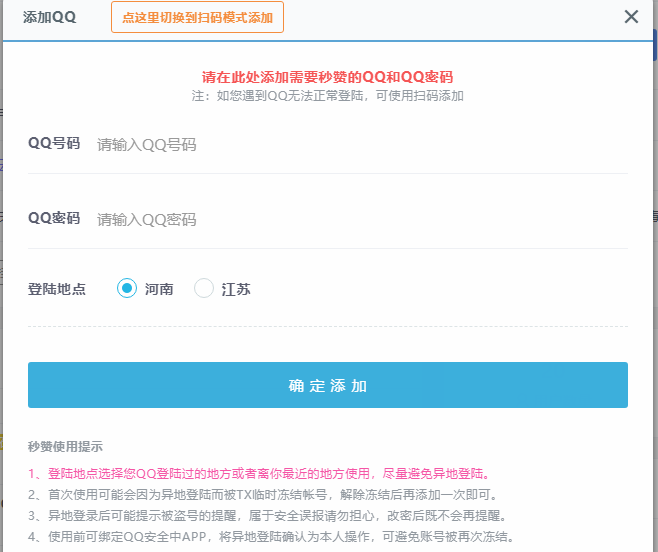
Task: Click tip 2 about TX临时冻结帐号
Action: pos(263,494)
